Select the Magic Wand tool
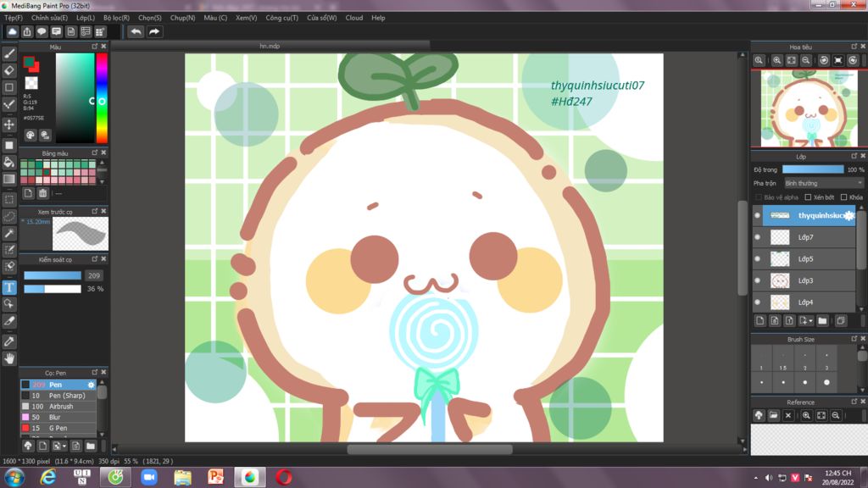The width and height of the screenshot is (868, 488). click(x=8, y=234)
